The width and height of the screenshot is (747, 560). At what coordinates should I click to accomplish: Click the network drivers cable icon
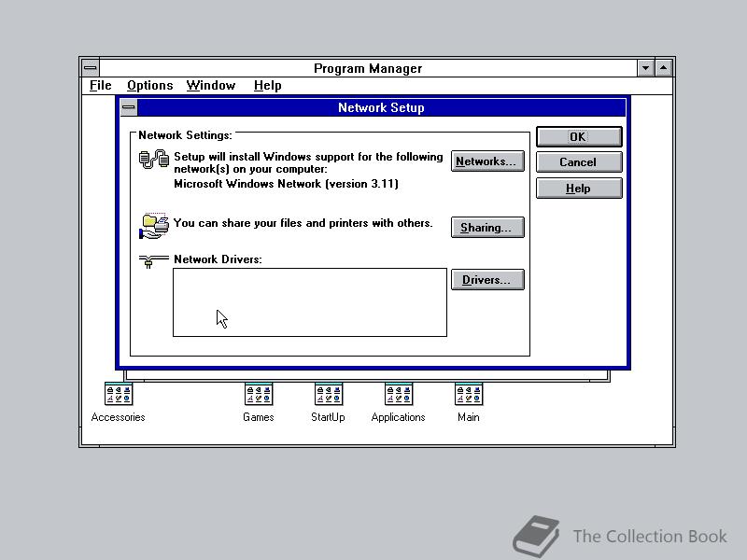point(153,261)
